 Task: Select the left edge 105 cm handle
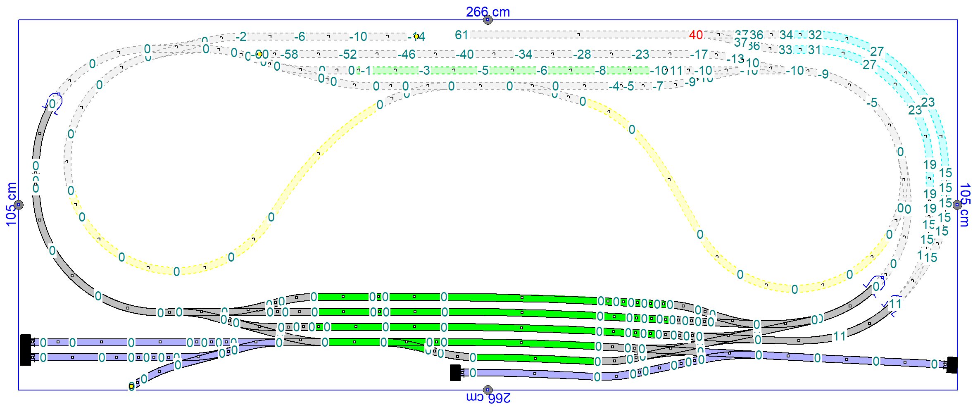19,205
